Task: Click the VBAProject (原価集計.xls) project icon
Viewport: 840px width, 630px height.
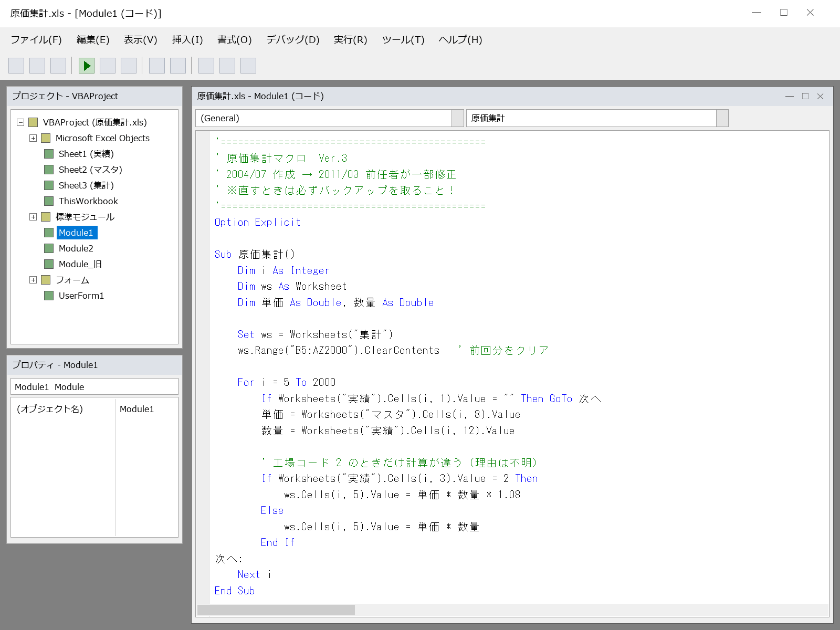Action: point(33,122)
